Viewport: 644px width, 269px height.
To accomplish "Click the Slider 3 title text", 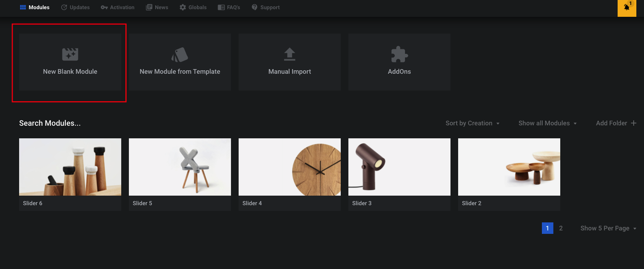I will click(362, 203).
